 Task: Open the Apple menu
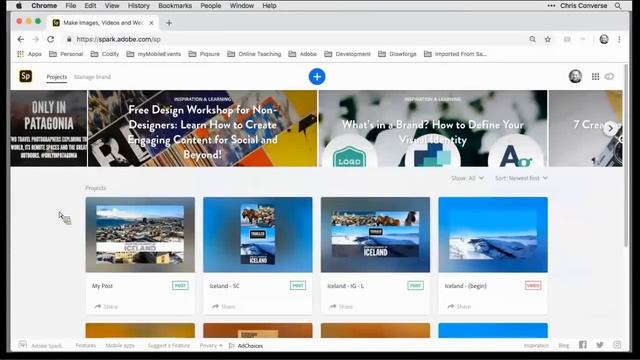19,6
